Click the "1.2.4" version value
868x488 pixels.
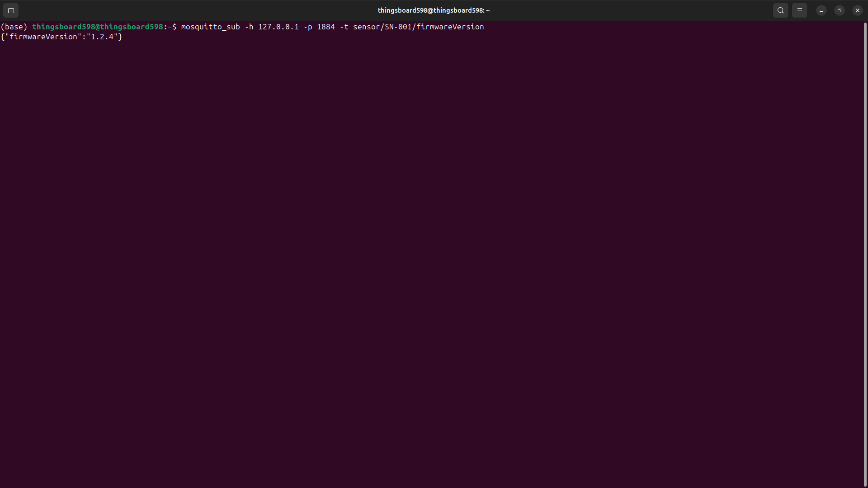[102, 37]
